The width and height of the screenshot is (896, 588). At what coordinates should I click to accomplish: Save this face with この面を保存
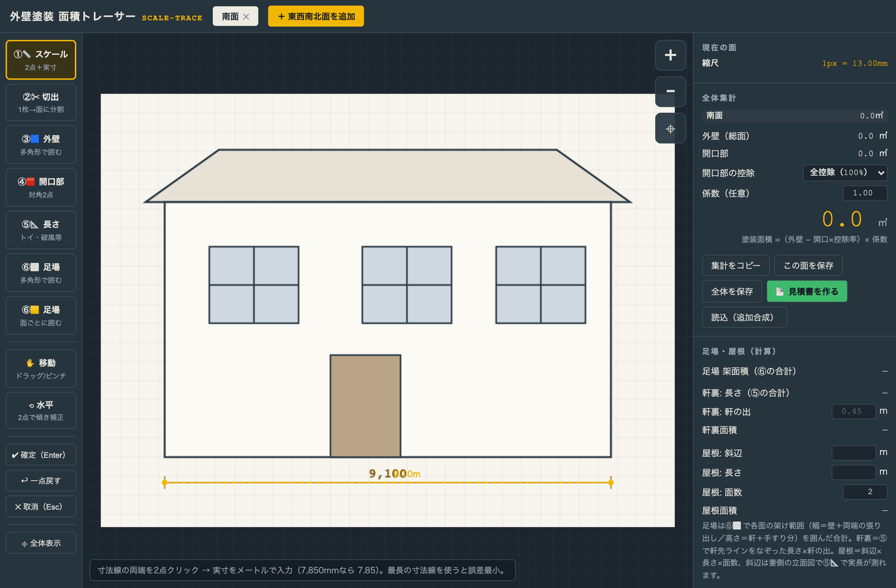[x=808, y=265]
